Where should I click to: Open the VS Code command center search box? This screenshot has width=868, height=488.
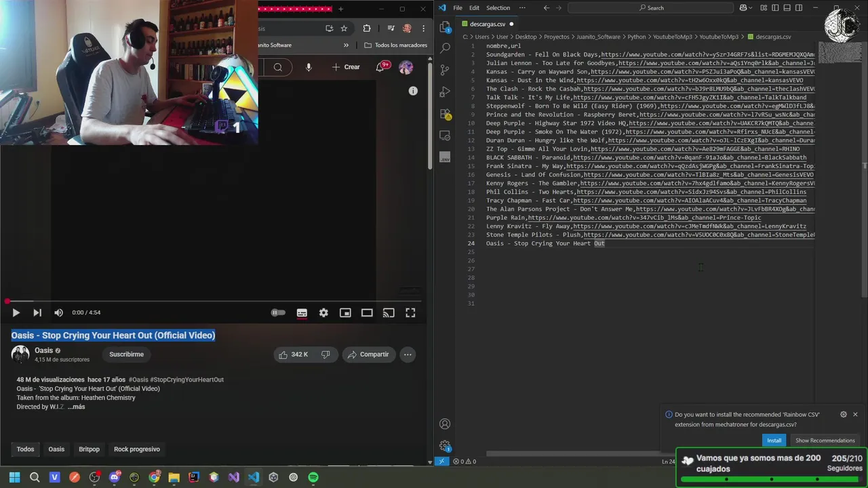(651, 8)
